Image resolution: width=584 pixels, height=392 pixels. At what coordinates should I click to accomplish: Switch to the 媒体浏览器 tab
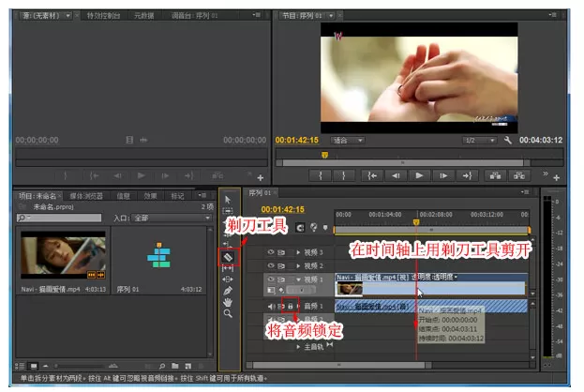point(86,196)
